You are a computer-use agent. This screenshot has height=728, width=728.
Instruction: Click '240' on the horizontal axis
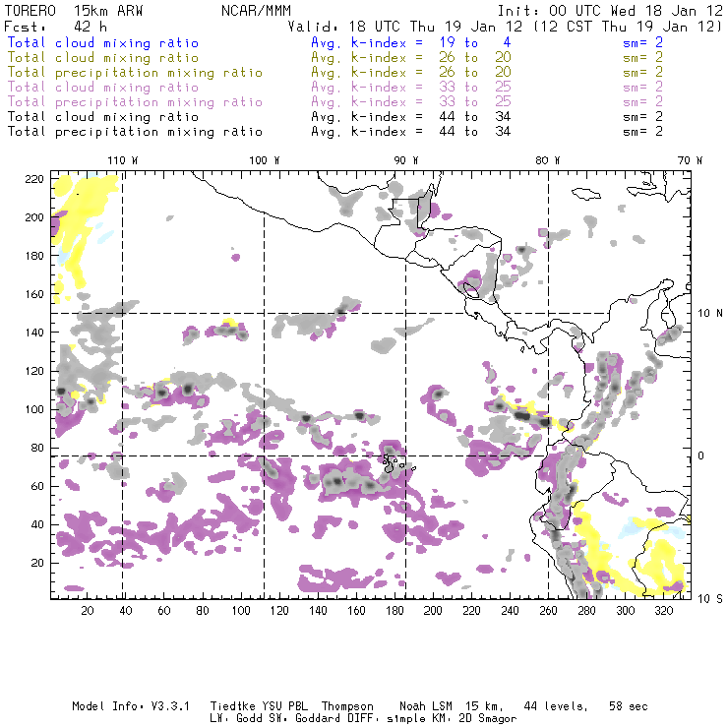510,611
